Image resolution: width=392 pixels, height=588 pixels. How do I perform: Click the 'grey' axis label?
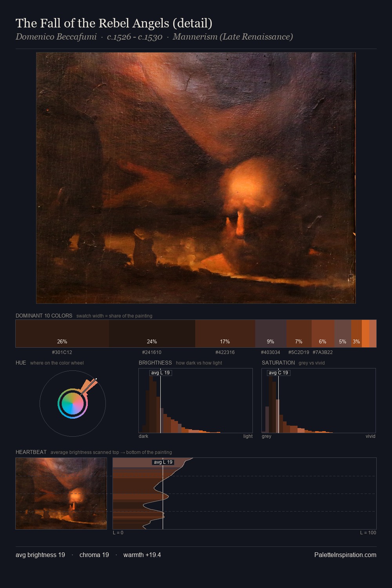tap(267, 436)
